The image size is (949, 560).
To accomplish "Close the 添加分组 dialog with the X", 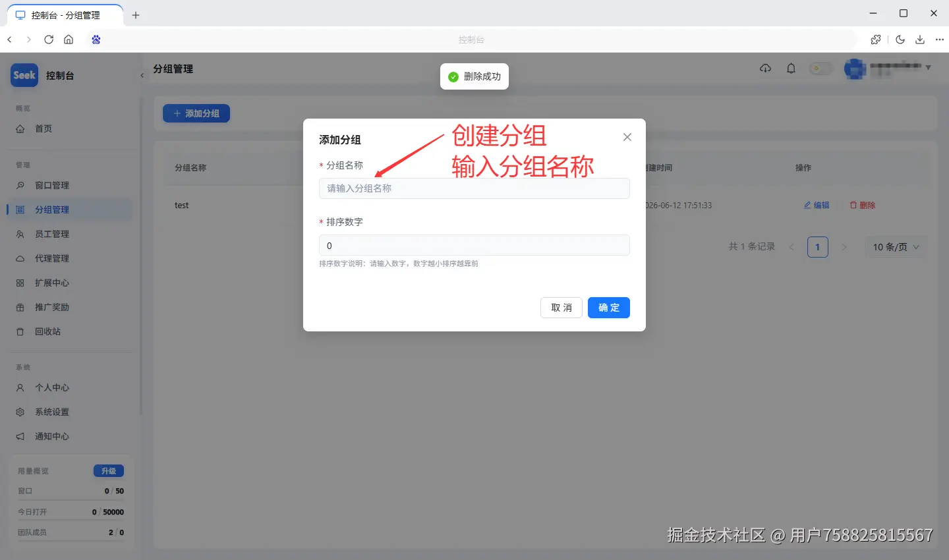I will point(627,137).
